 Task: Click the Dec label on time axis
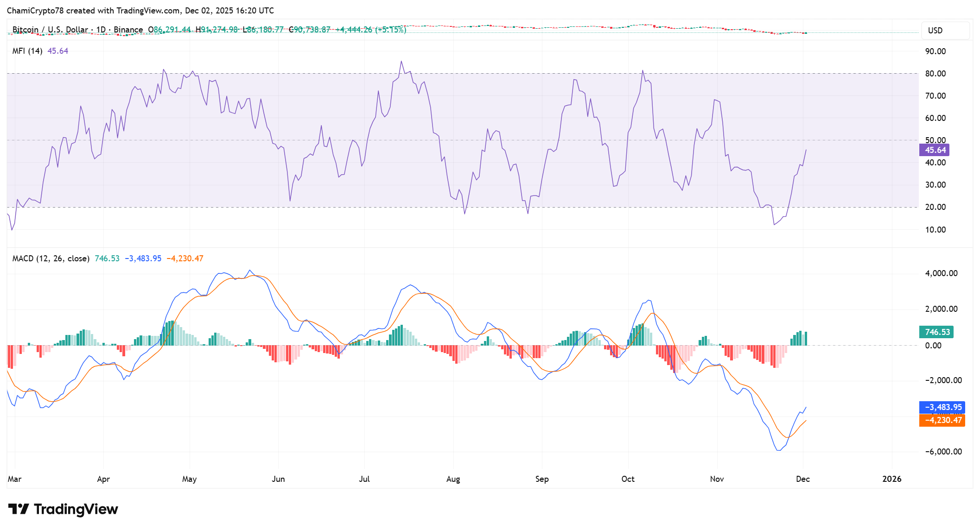(802, 479)
